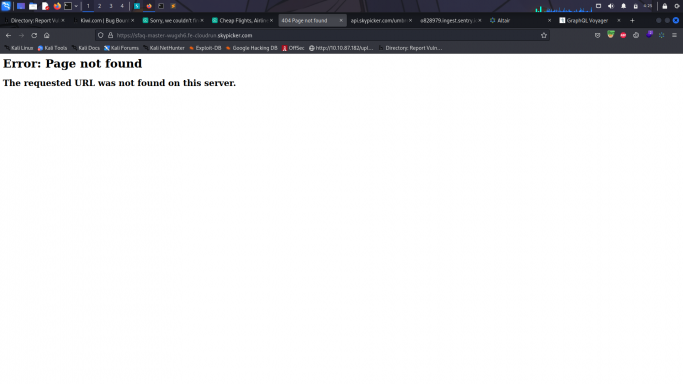Go to the browser home page
This screenshot has width=683, height=384.
pos(47,35)
